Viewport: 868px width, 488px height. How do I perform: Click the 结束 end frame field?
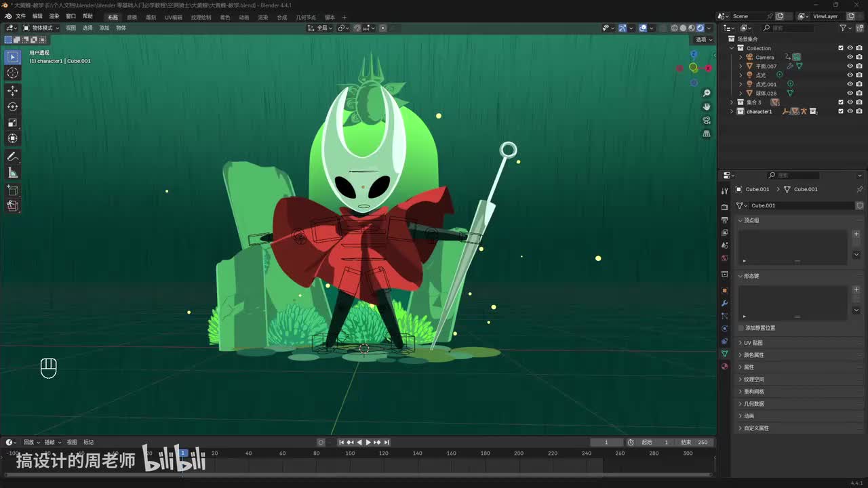(694, 442)
